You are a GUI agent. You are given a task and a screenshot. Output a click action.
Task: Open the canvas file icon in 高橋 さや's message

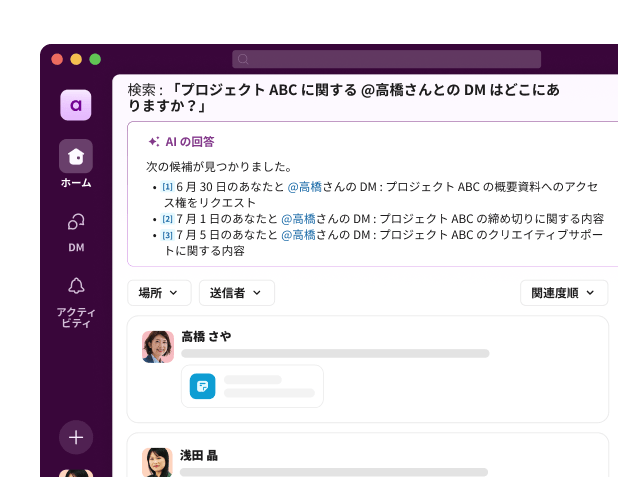point(203,386)
